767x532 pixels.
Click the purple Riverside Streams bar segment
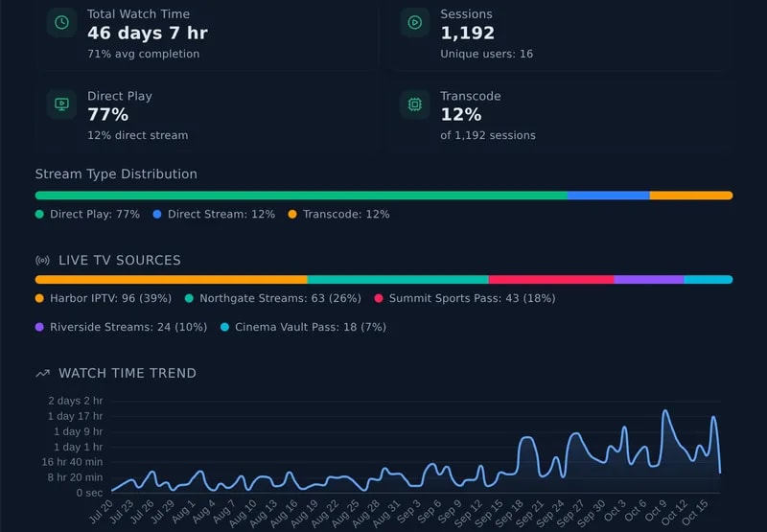tap(649, 280)
